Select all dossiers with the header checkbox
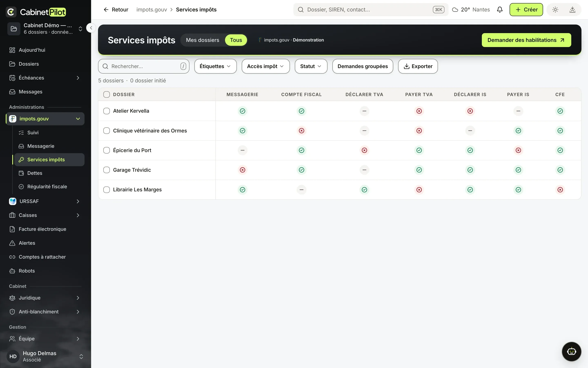This screenshot has width=588, height=368. click(x=106, y=94)
